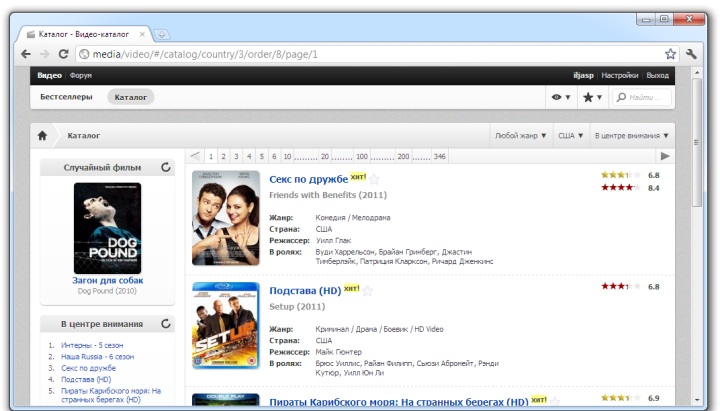Toggle favorite star for Секс по дружбе
This screenshot has width=720, height=411.
pyautogui.click(x=374, y=179)
